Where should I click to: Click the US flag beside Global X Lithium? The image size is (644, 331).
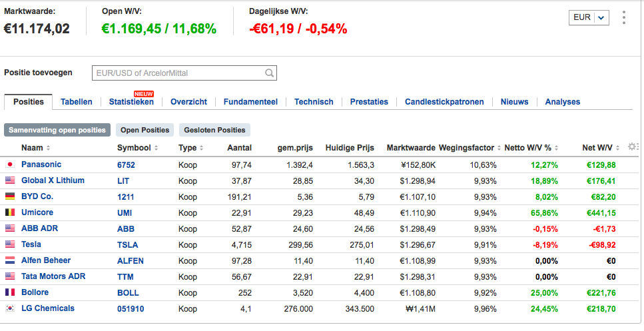10,180
